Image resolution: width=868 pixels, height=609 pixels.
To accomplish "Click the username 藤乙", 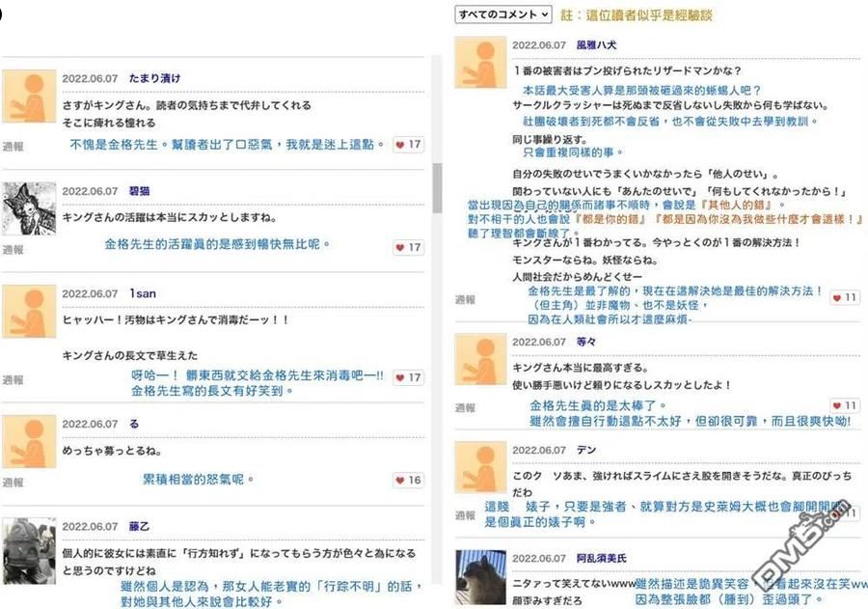I will click(138, 527).
